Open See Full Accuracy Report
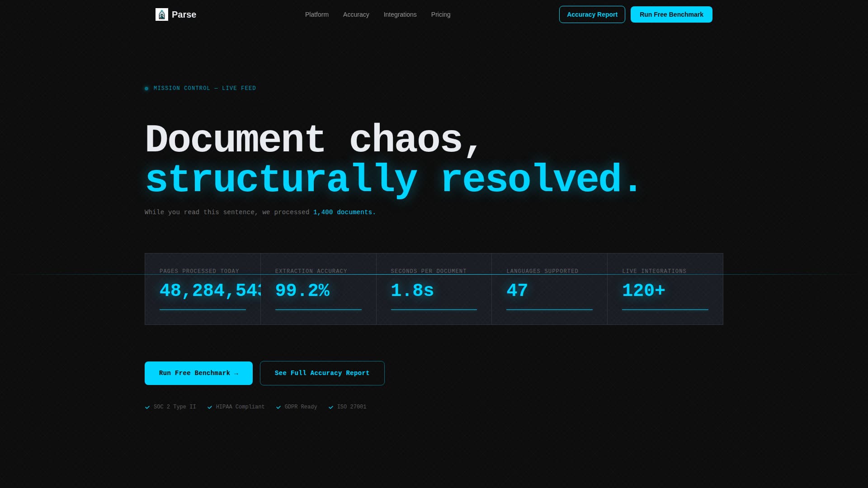 point(322,373)
